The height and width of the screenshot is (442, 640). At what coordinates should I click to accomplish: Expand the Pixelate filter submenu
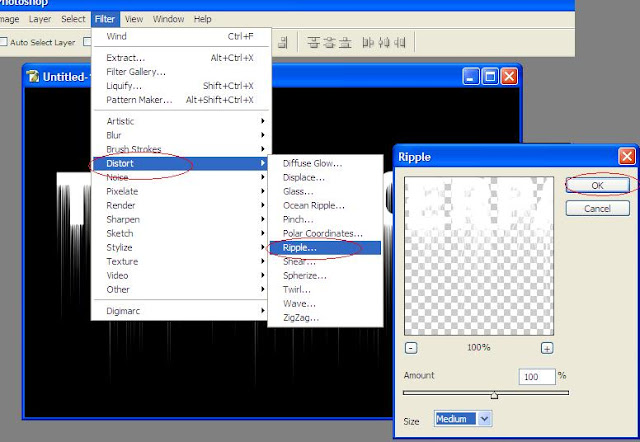[180, 191]
